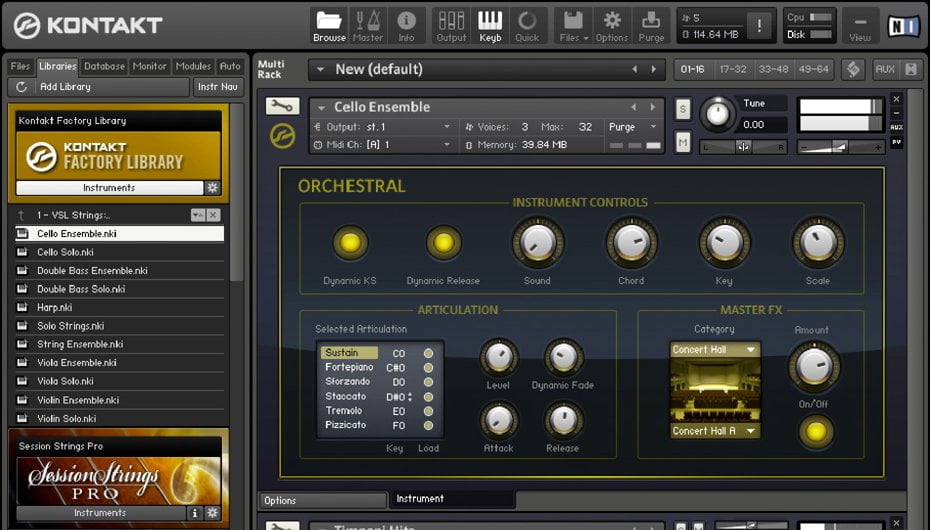Image resolution: width=930 pixels, height=530 pixels.
Task: Open Session Strings Pro settings gear
Action: (x=212, y=513)
